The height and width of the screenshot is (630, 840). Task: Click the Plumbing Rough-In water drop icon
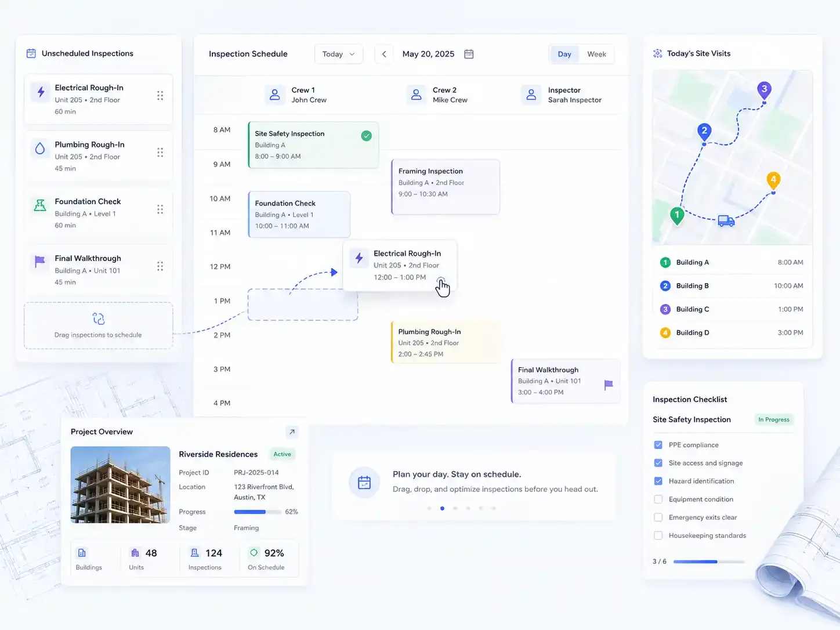click(40, 149)
